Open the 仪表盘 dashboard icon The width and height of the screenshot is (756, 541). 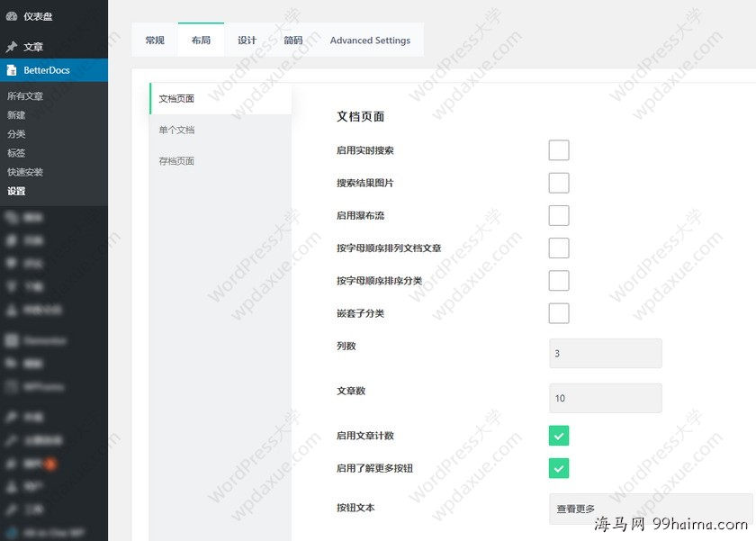[12, 16]
